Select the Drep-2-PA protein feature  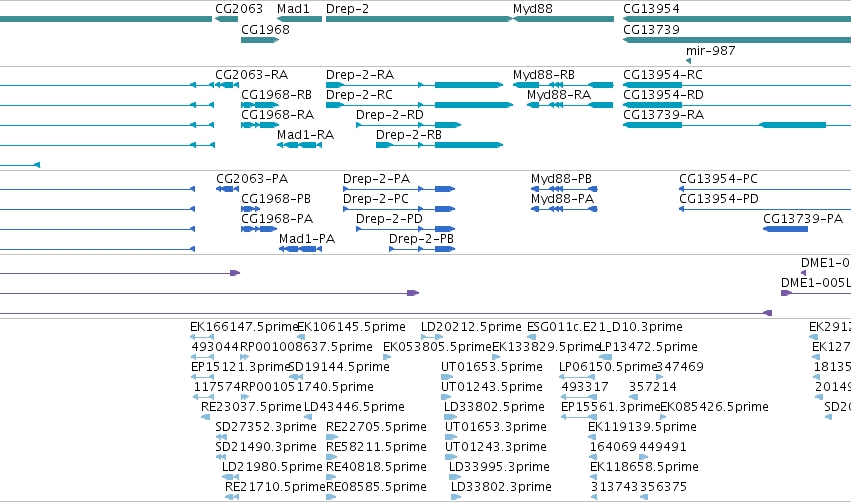[x=399, y=189]
